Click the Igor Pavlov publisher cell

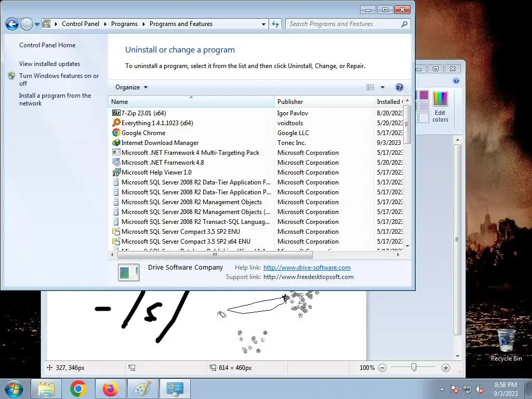[292, 113]
